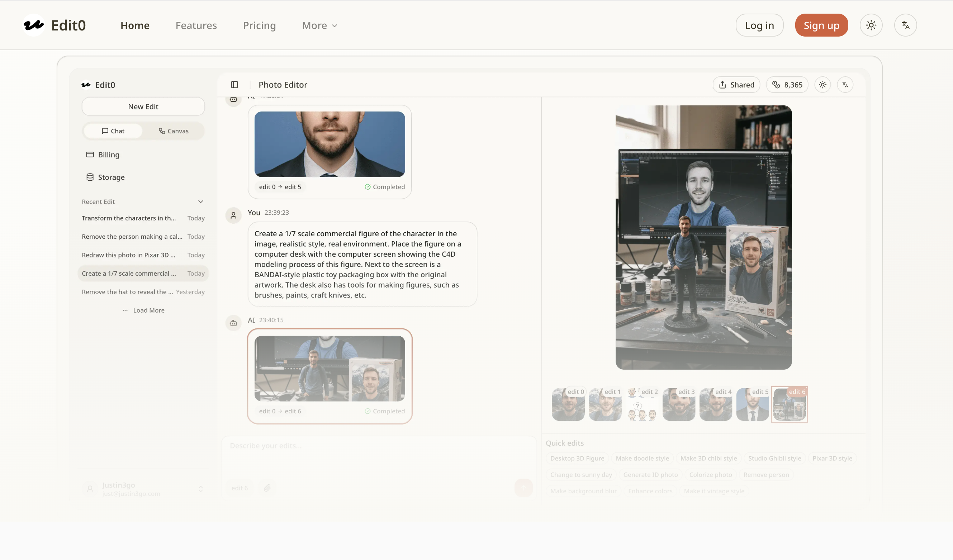Start a New Edit
Viewport: 953px width, 560px height.
click(143, 106)
